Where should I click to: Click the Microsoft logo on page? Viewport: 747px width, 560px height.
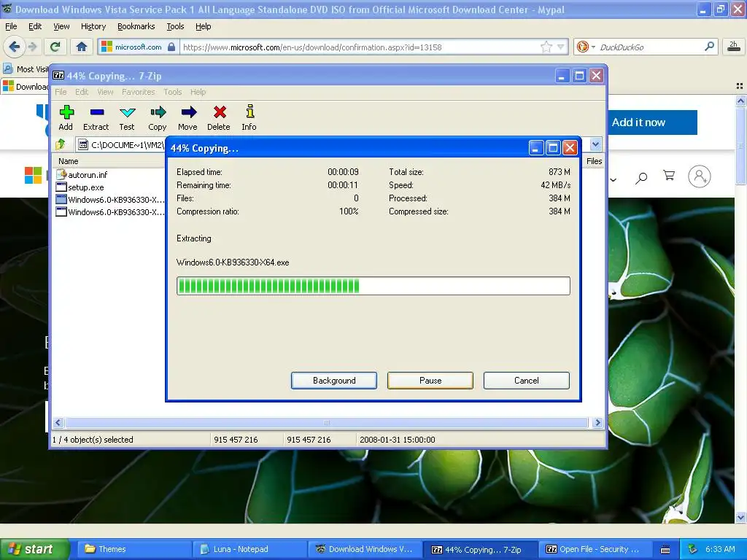33,175
